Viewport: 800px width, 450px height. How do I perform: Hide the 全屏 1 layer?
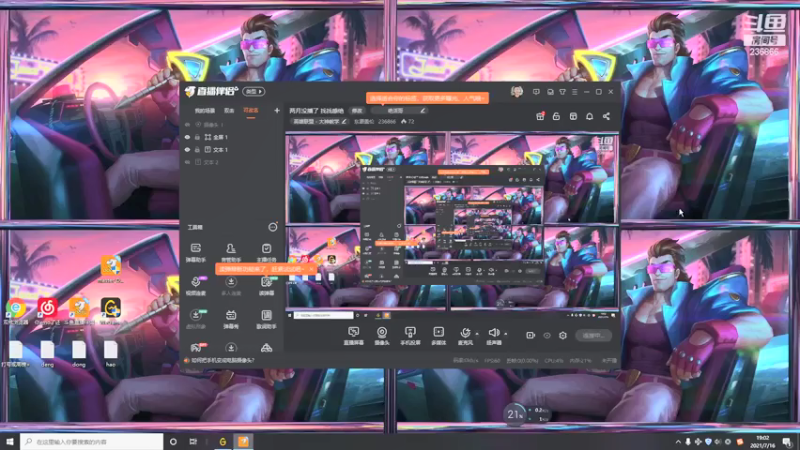pos(187,137)
